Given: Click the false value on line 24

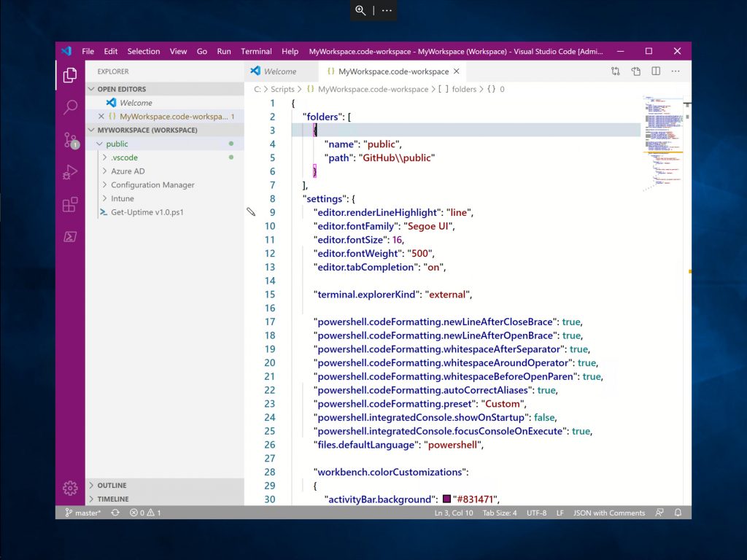Looking at the screenshot, I should pyautogui.click(x=544, y=417).
